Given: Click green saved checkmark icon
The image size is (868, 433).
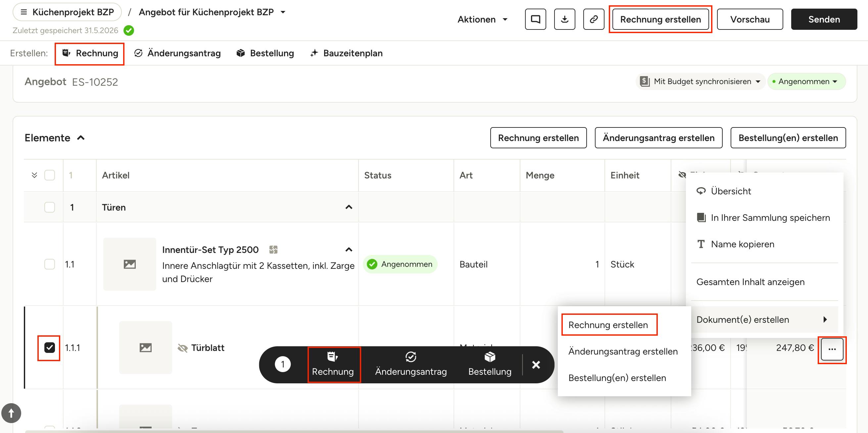Looking at the screenshot, I should click(x=129, y=30).
